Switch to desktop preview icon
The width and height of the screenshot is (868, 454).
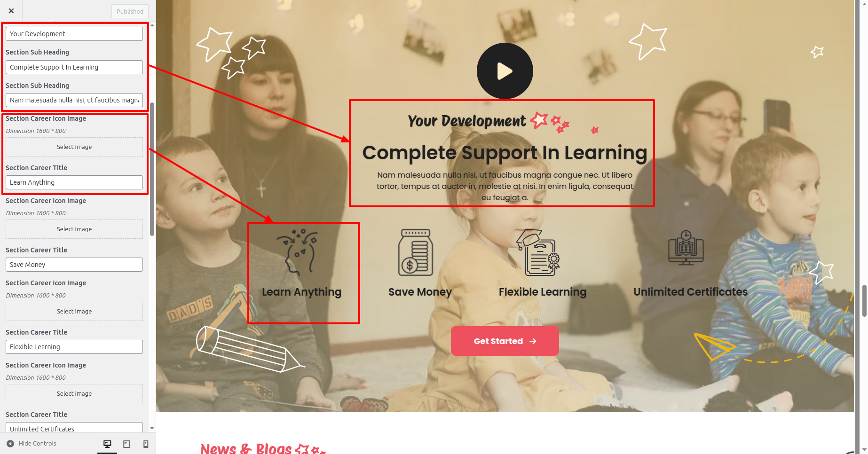point(107,444)
